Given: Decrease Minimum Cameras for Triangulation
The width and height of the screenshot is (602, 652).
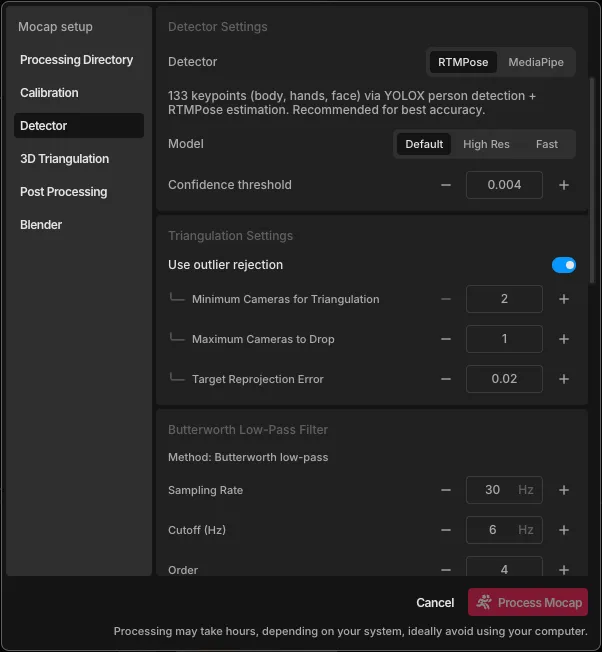Looking at the screenshot, I should [446, 299].
